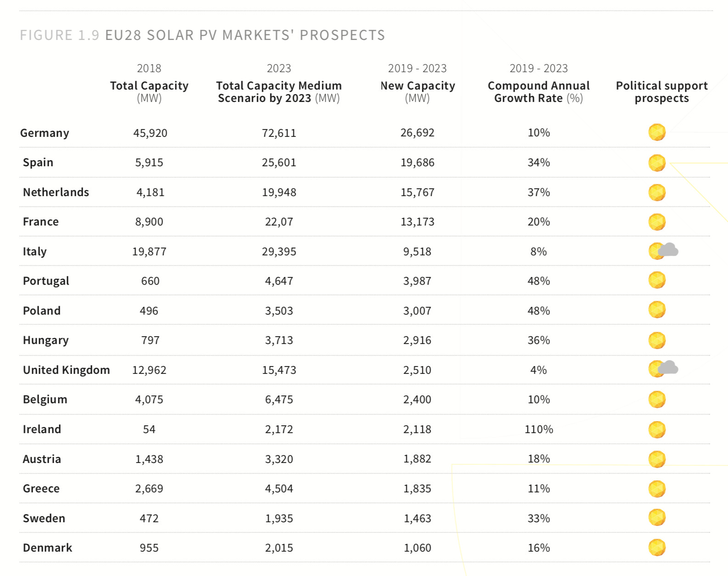Click United Kingdom's sun-and-cloud icon
Viewport: 728px width, 576px height.
point(663,368)
